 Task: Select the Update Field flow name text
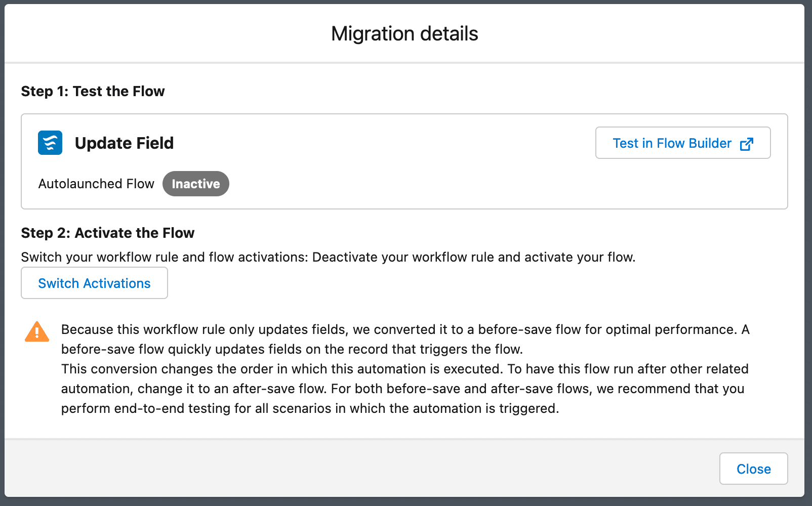124,143
